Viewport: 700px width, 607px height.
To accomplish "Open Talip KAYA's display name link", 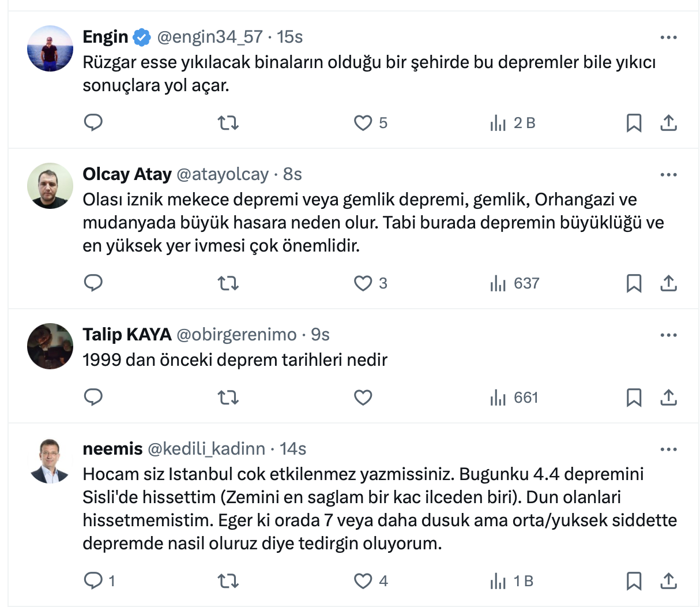I will point(127,335).
